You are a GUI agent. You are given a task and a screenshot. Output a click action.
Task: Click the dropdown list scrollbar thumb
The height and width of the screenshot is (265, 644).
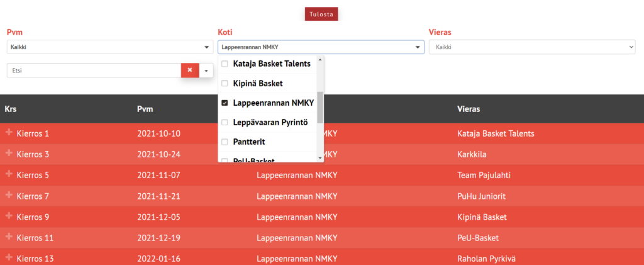(x=320, y=107)
